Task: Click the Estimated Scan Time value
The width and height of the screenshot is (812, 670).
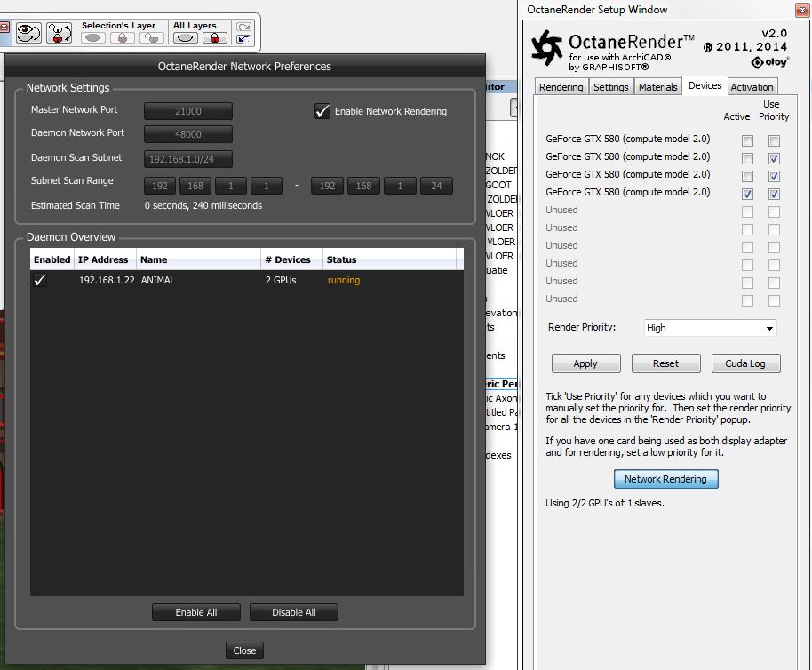Action: point(203,205)
